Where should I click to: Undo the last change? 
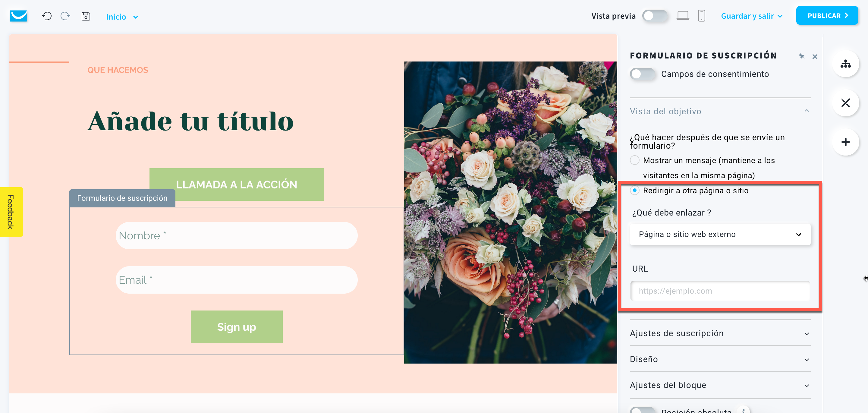click(47, 16)
